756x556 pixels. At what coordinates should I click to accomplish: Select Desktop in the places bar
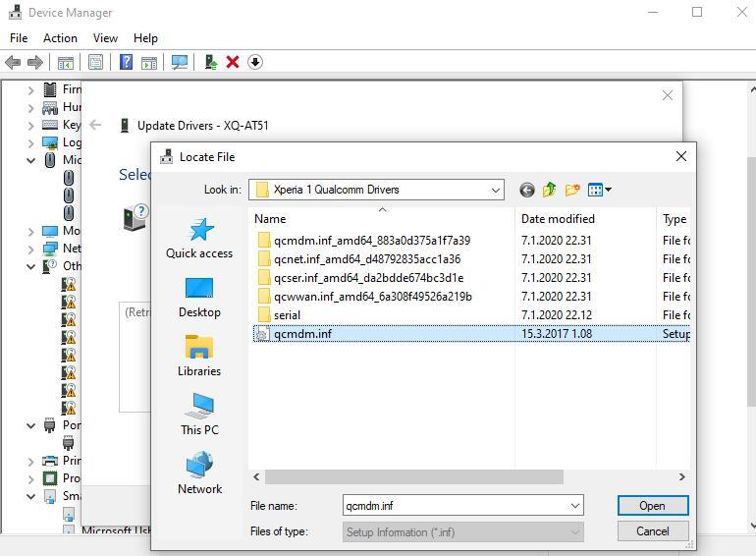click(x=199, y=298)
